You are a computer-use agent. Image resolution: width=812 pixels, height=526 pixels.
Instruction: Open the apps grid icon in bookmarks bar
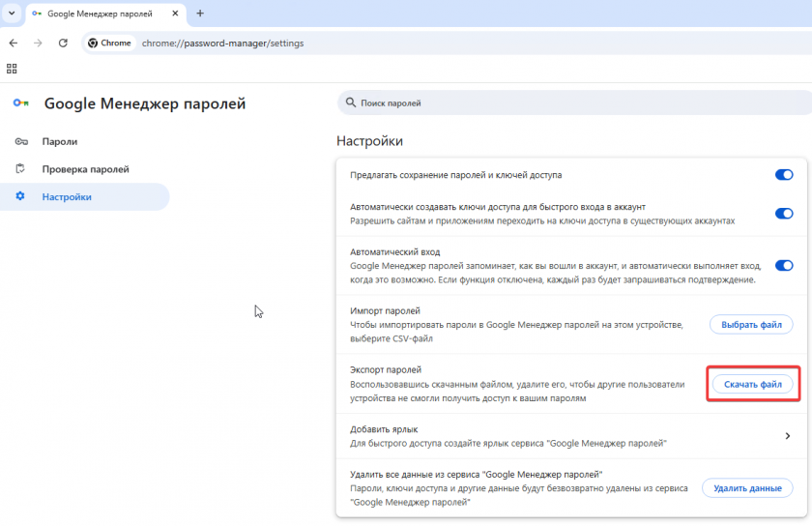[12, 69]
